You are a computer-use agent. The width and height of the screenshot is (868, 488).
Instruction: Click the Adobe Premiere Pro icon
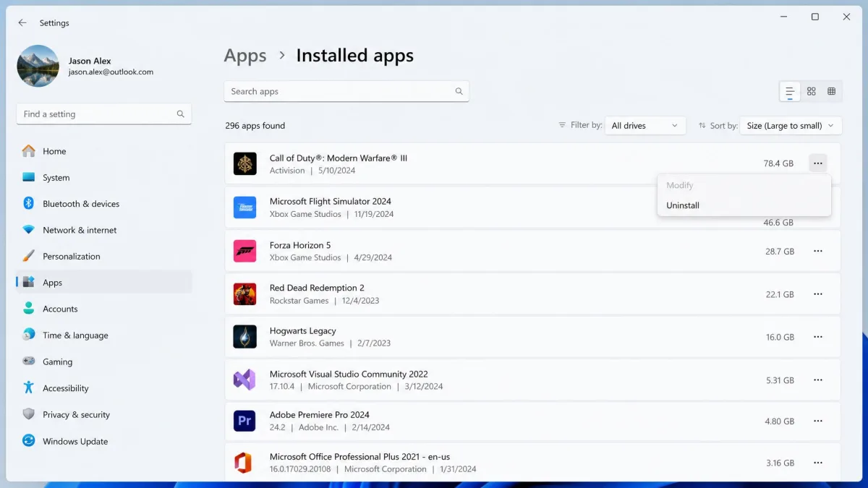[244, 421]
